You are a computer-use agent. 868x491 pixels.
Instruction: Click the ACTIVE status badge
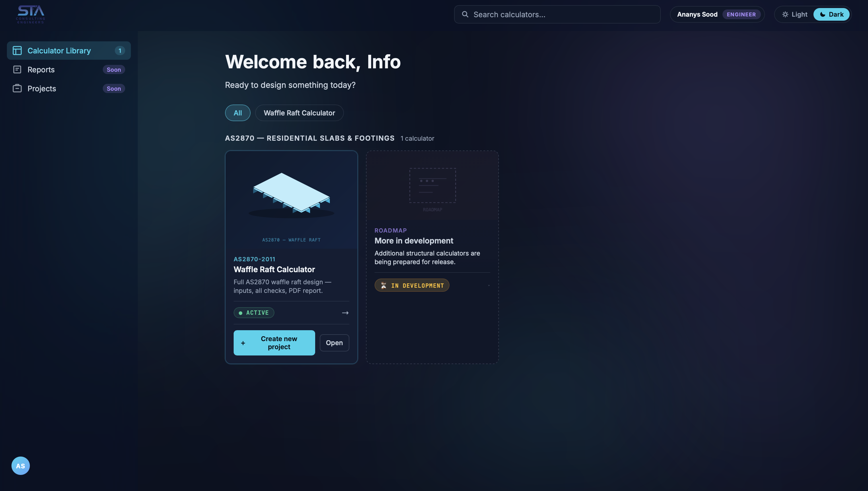click(x=254, y=313)
